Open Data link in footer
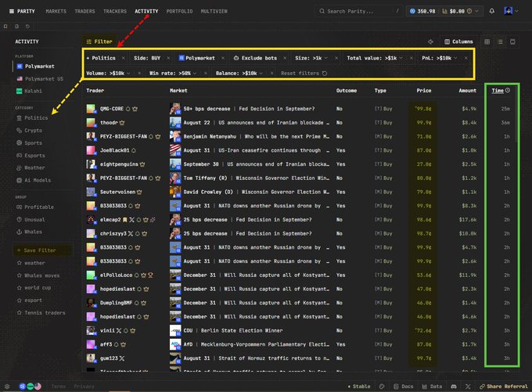Screen dimensions: 532x392 432,387
